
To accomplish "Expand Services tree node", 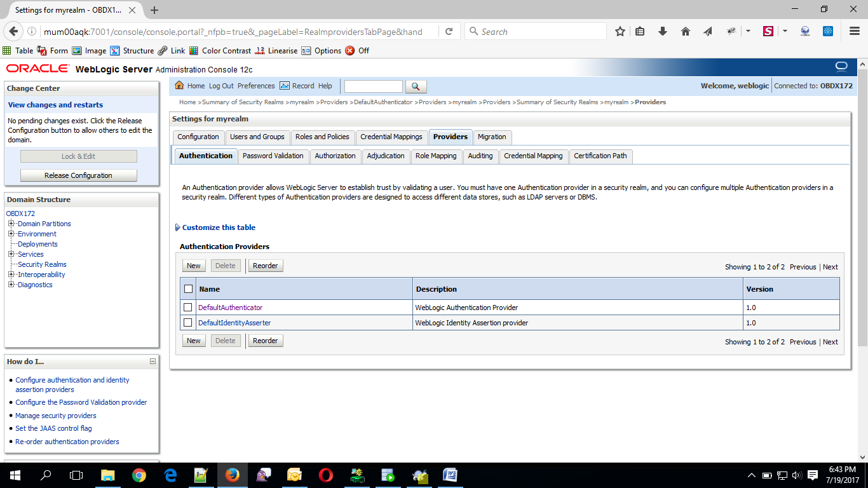I will (11, 254).
